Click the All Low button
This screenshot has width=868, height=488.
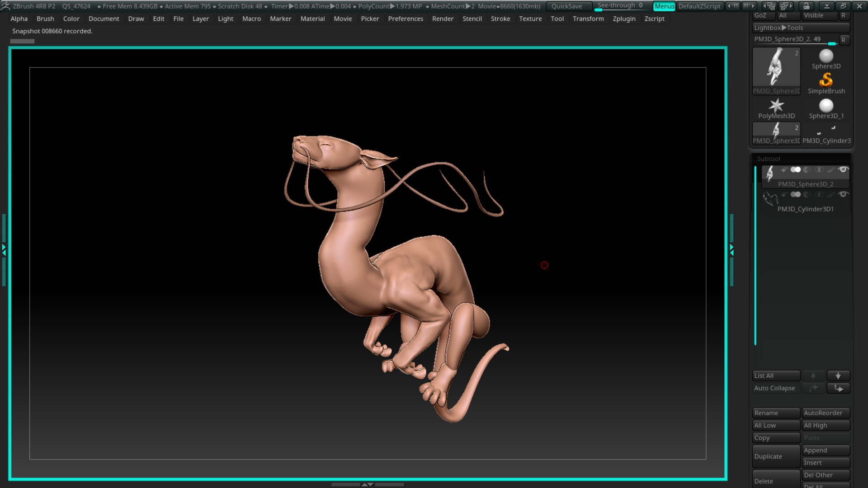pos(776,426)
